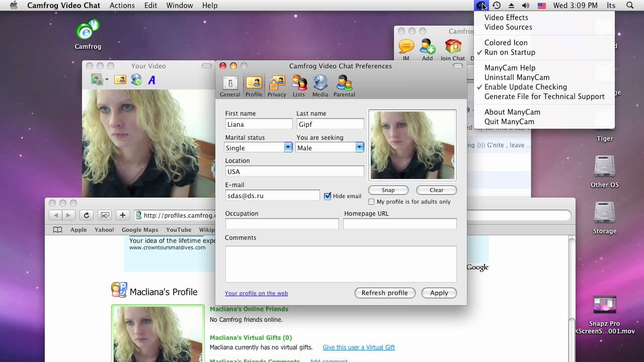This screenshot has height=362, width=644.
Task: Open the Apple menu
Action: [x=14, y=6]
